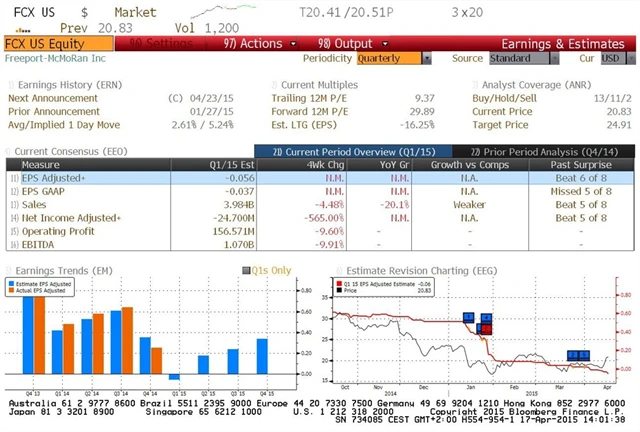
Task: Open Estimate Revision Charting (EEG) section
Action: tap(417, 271)
